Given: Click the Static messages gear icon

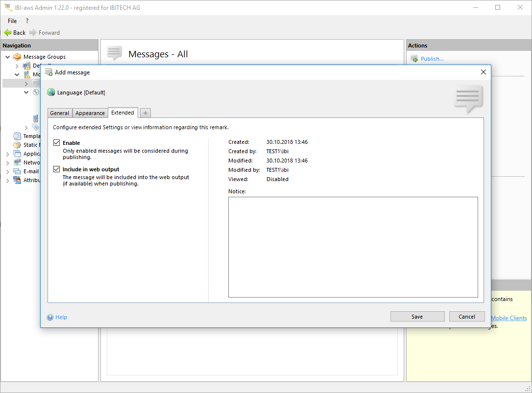Looking at the screenshot, I should [x=17, y=145].
